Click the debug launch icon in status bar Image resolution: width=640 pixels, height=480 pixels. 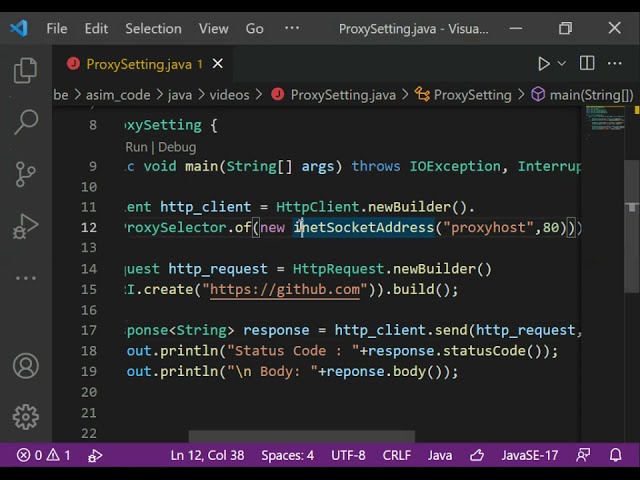[95, 456]
